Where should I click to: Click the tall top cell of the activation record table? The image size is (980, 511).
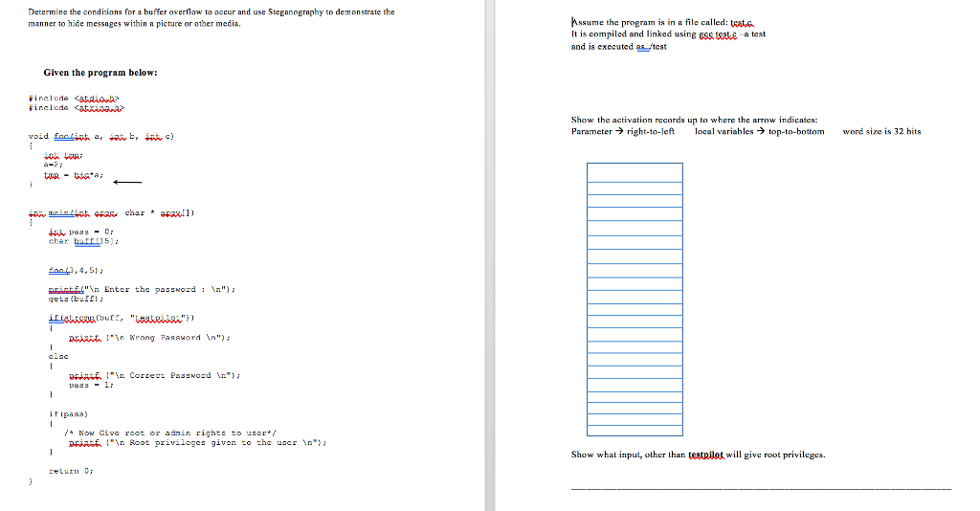pos(635,172)
